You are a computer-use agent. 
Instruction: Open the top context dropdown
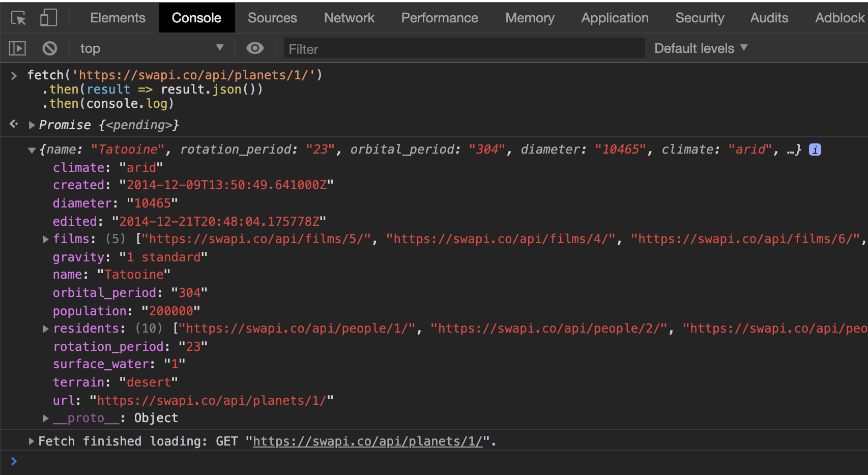click(x=152, y=48)
